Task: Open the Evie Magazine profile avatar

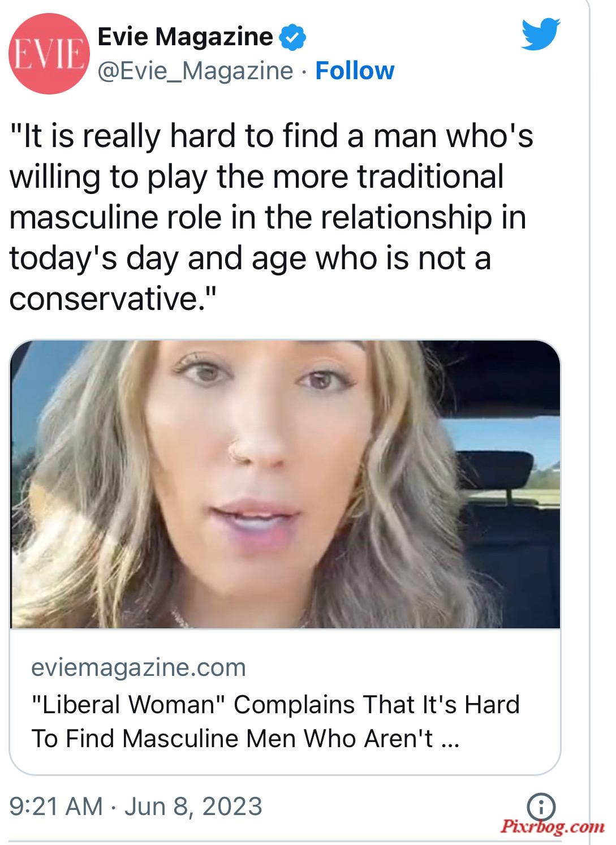Action: click(49, 53)
